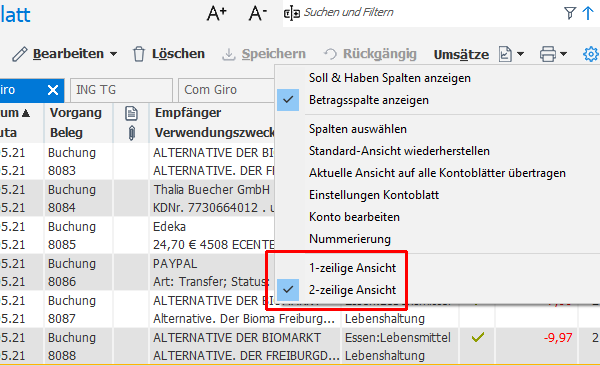Click the document column header icon
Screen dimensions: 600x366
coord(131,113)
